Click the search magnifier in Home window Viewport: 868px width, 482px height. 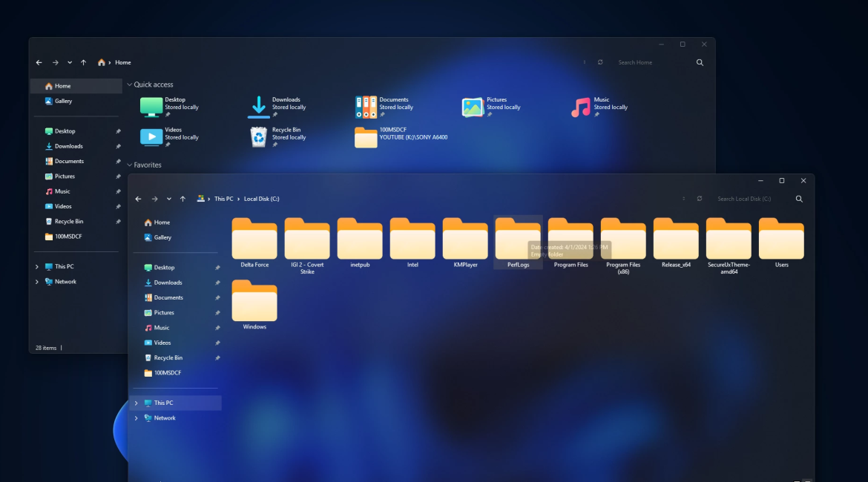click(700, 63)
